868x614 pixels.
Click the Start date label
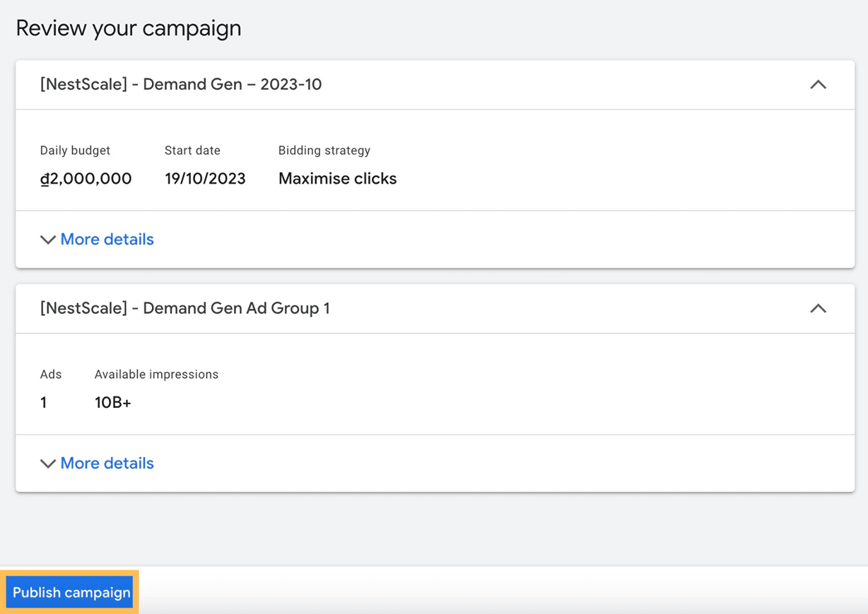(x=192, y=150)
